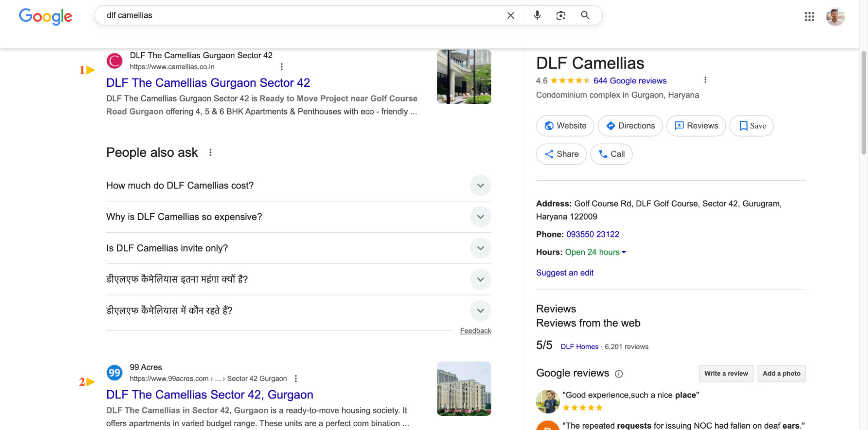Click into the 'dlf camellias' search field
The image size is (868, 430).
pos(300,16)
